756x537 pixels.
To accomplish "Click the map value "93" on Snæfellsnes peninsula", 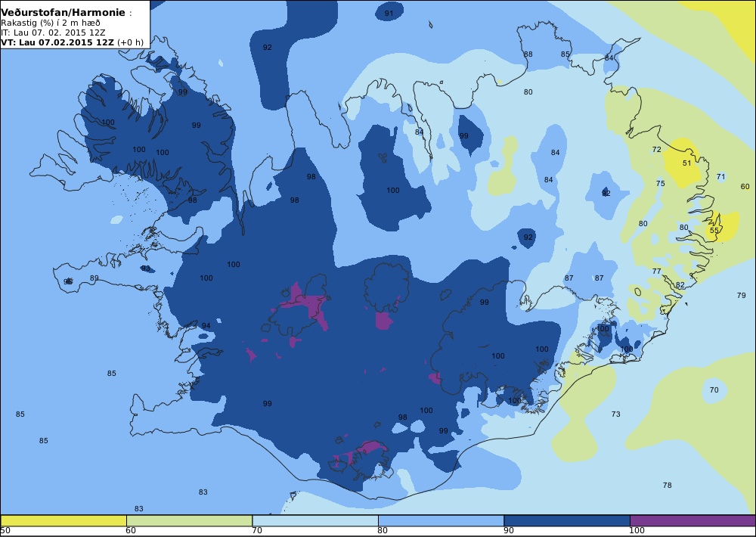I will tap(146, 268).
